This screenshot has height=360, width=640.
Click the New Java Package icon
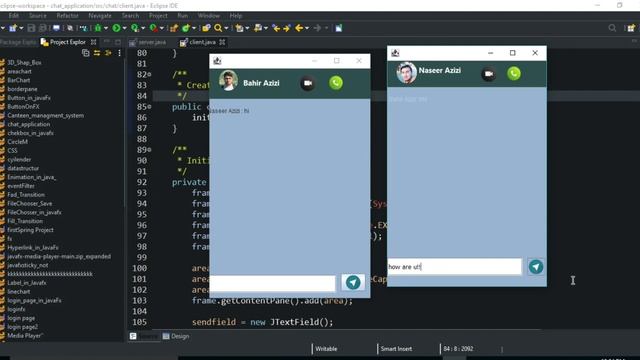pyautogui.click(x=174, y=28)
